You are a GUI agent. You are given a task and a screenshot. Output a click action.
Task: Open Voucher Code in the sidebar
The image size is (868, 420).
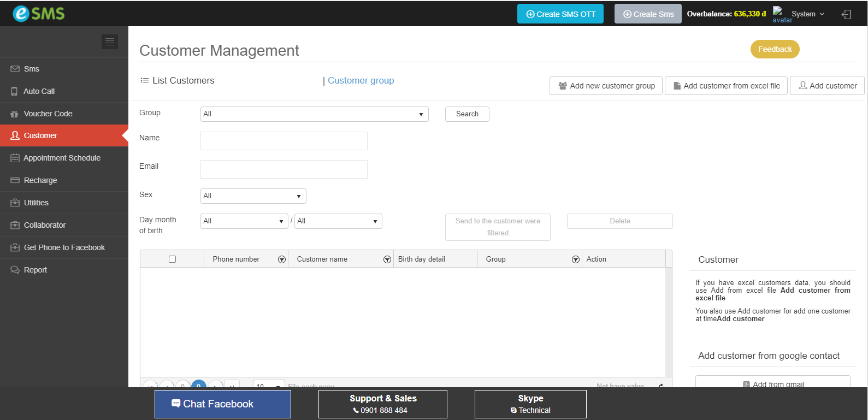click(x=48, y=114)
